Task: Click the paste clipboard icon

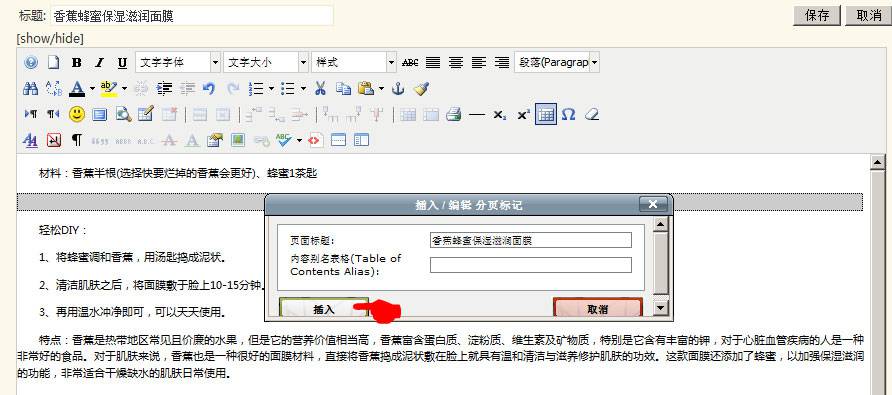Action: click(366, 89)
